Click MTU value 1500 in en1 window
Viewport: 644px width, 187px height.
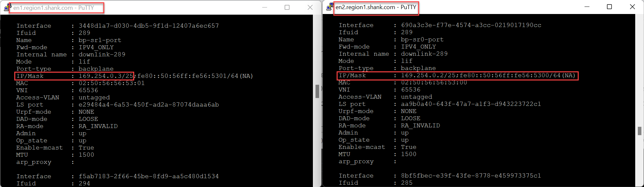pos(86,155)
